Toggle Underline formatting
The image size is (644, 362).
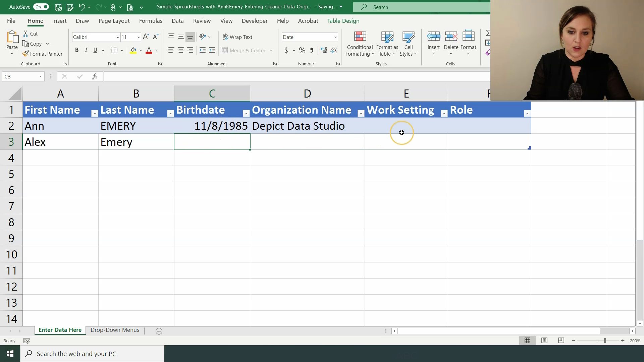[x=96, y=50]
